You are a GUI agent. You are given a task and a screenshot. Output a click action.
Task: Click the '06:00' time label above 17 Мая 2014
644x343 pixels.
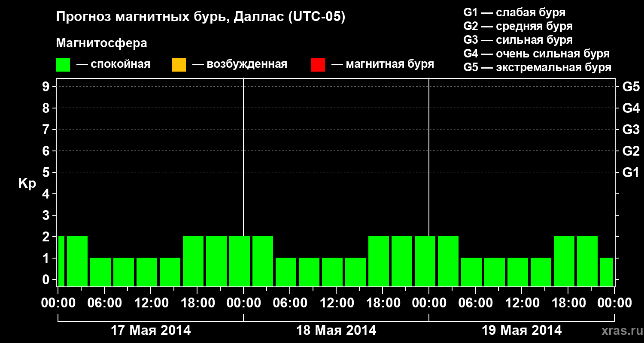tap(104, 303)
